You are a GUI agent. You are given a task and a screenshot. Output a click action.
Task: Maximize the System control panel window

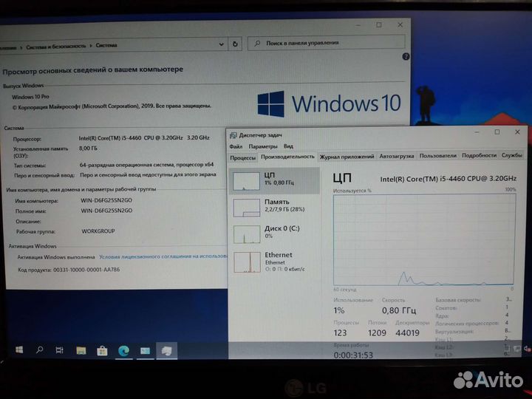tap(379, 25)
